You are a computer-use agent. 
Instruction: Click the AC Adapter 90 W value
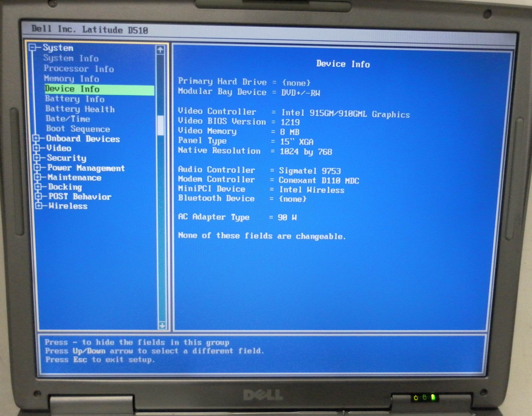287,217
